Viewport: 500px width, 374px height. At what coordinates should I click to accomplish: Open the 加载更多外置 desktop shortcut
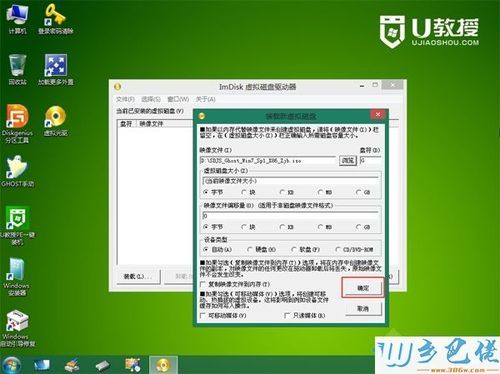point(55,69)
